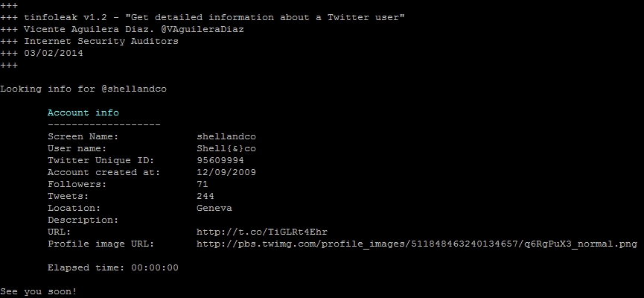Click the tinfoleak v1.2 banner line
This screenshot has height=298, width=644.
[203, 18]
